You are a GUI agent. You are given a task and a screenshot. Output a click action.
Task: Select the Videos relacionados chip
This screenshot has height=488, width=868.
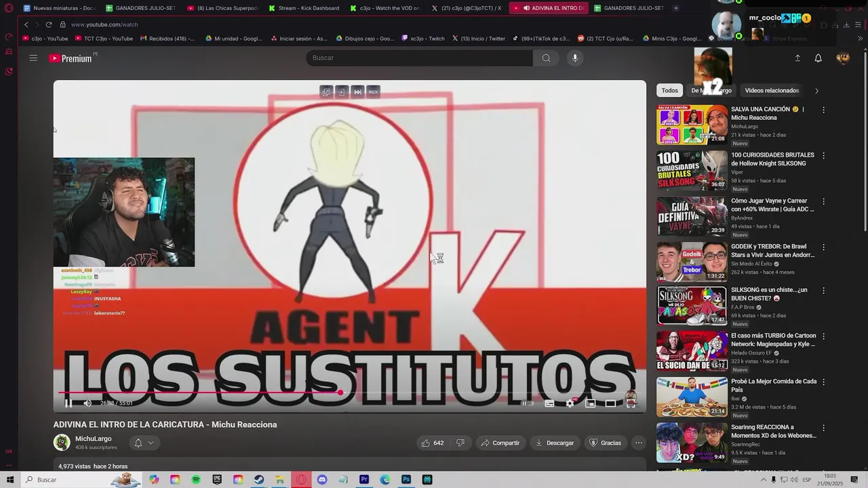pos(772,91)
